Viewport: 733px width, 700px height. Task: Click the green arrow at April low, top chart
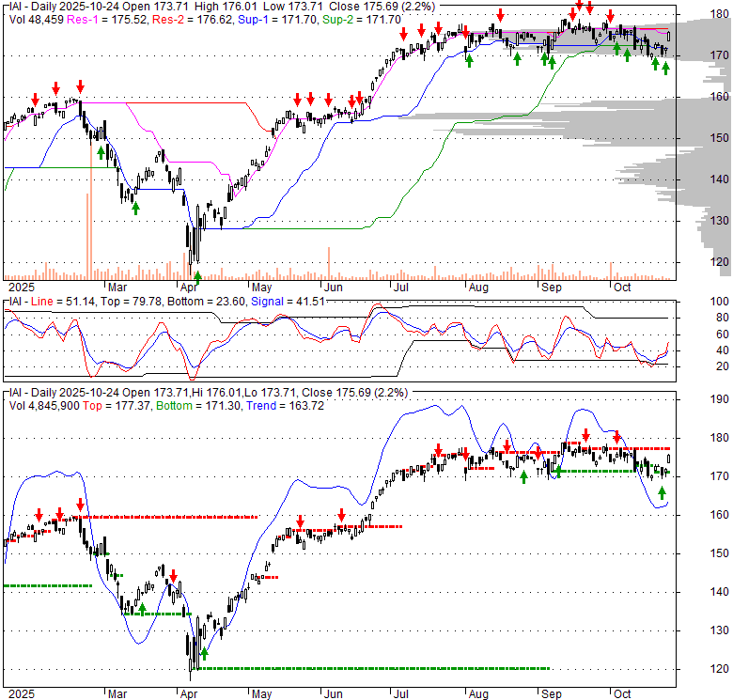pos(197,275)
